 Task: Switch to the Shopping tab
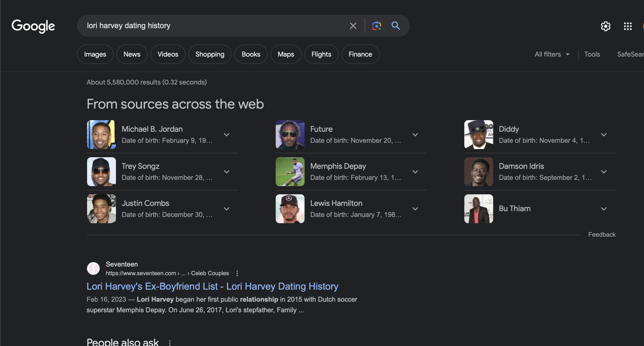click(x=210, y=54)
